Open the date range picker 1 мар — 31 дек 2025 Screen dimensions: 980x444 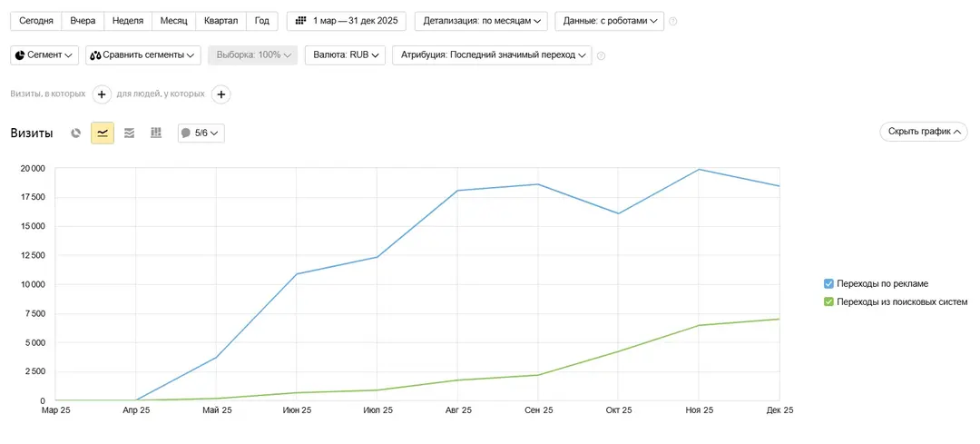pyautogui.click(x=346, y=21)
